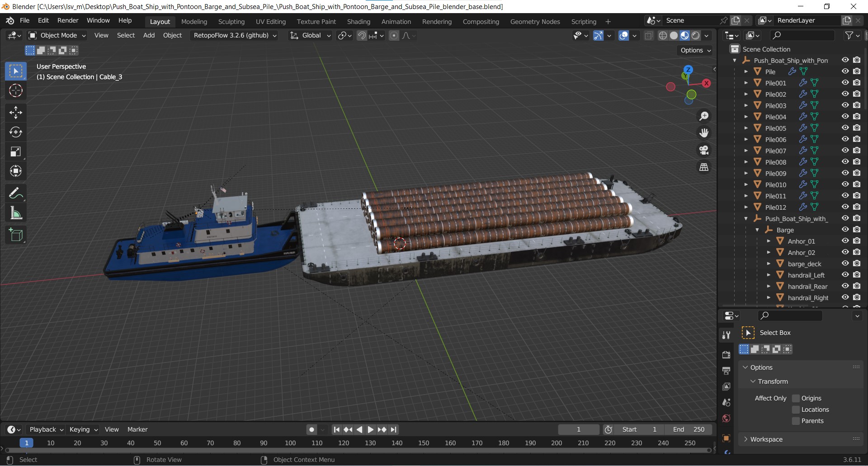Expand the Workspace panel
868x466 pixels.
pos(766,439)
